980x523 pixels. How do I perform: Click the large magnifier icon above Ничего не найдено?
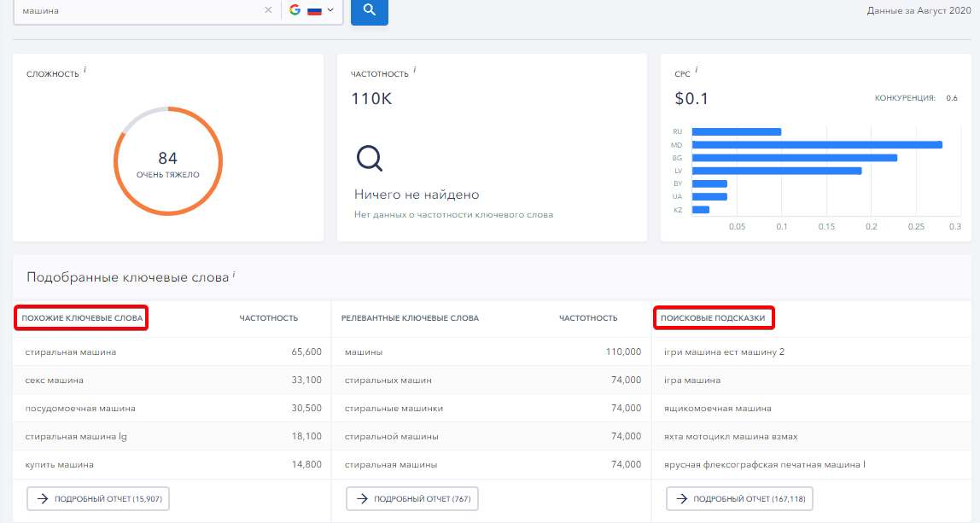click(x=370, y=159)
